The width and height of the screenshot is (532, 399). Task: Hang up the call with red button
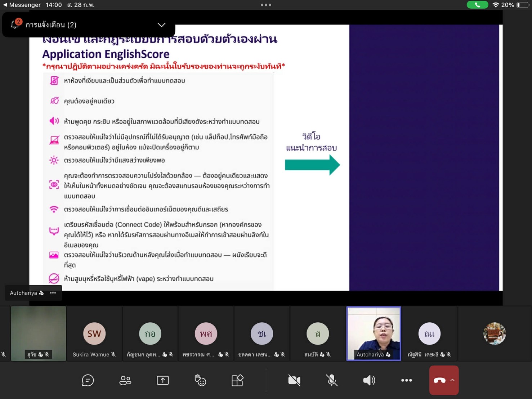[x=439, y=380]
